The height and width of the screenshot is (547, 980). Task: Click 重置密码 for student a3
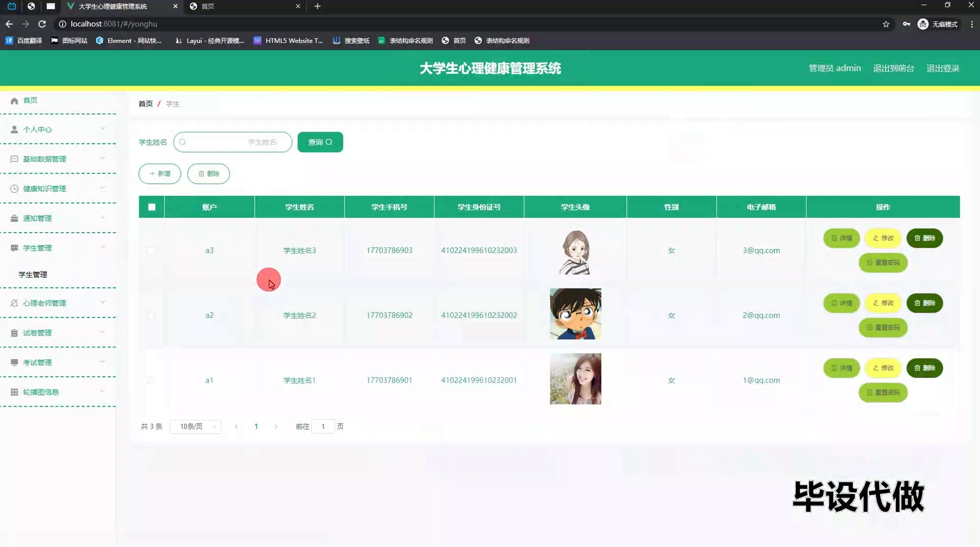(x=883, y=263)
